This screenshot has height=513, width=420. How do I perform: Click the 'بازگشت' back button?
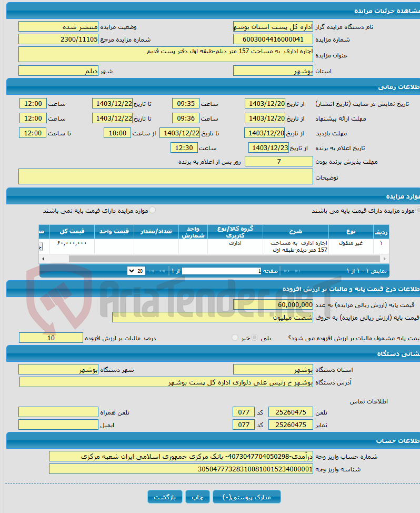[x=165, y=497]
